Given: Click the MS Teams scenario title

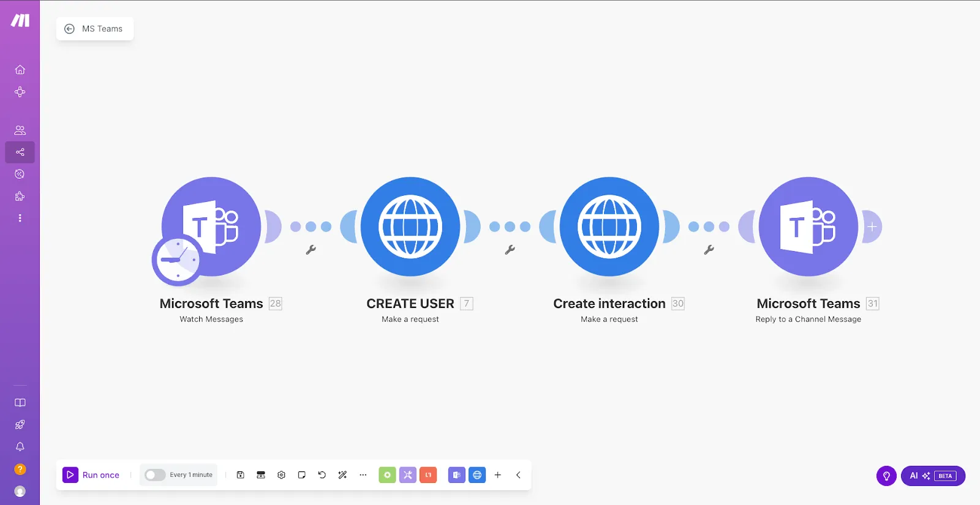Looking at the screenshot, I should (x=102, y=29).
